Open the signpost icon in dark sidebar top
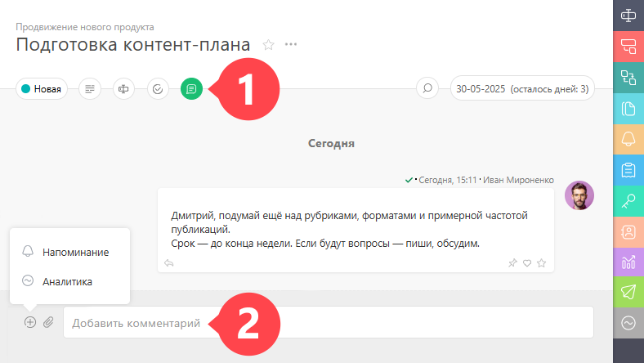The width and height of the screenshot is (644, 363). (628, 16)
